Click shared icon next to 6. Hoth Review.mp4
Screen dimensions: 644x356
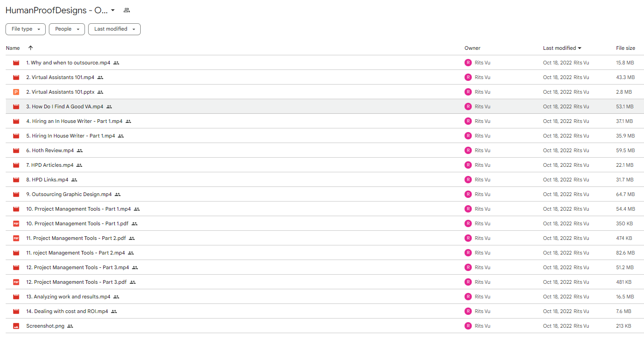[79, 151]
